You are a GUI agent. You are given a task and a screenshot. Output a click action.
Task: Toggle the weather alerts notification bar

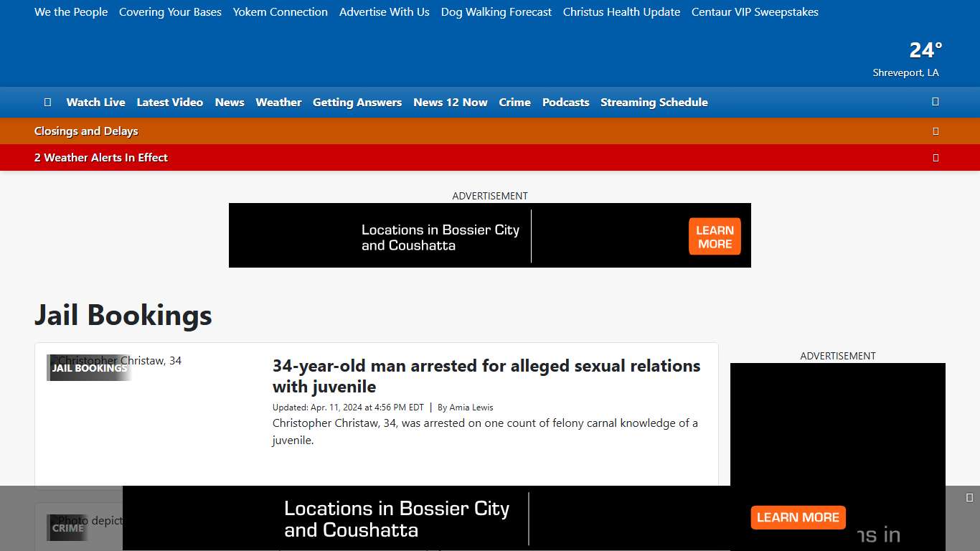[100, 157]
